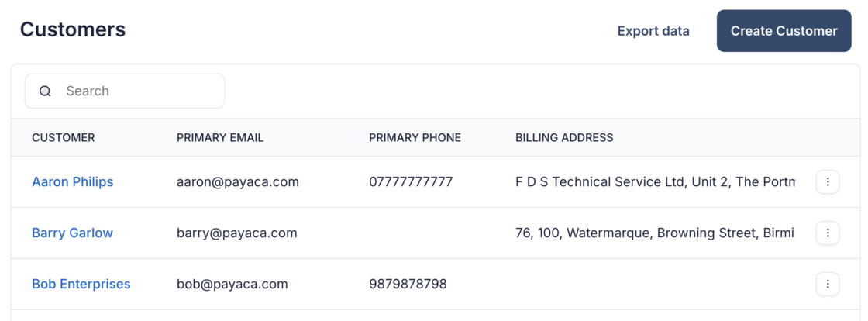Click phone number 07777777777
This screenshot has width=868, height=321.
click(411, 182)
